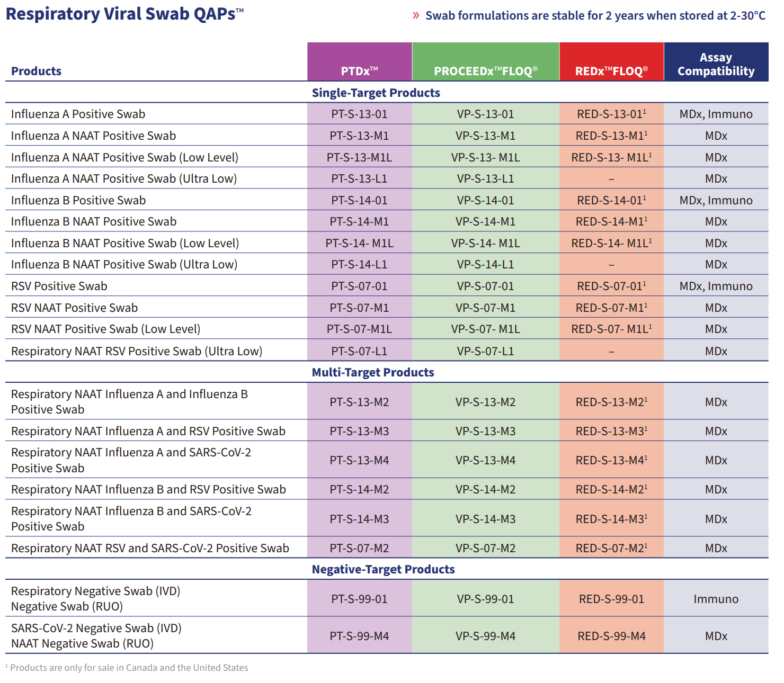Click product code RED-S-99-01
The image size is (784, 683).
[611, 599]
